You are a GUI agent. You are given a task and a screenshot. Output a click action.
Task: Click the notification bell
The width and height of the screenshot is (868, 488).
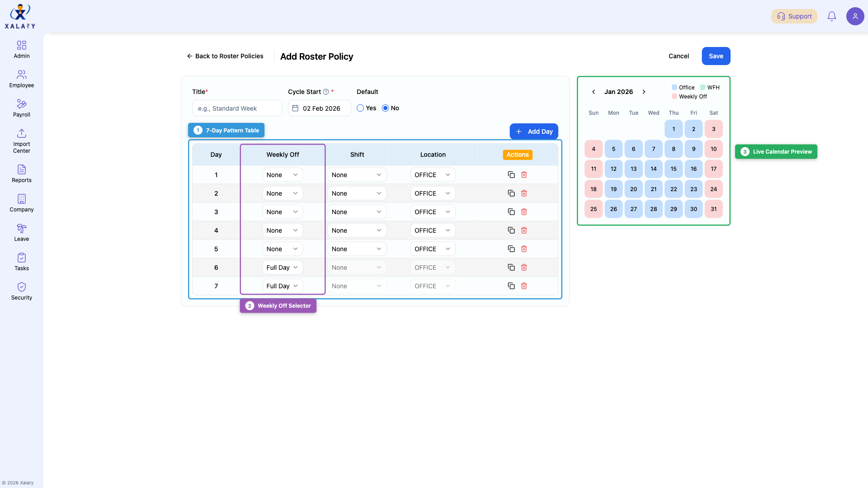pyautogui.click(x=831, y=16)
